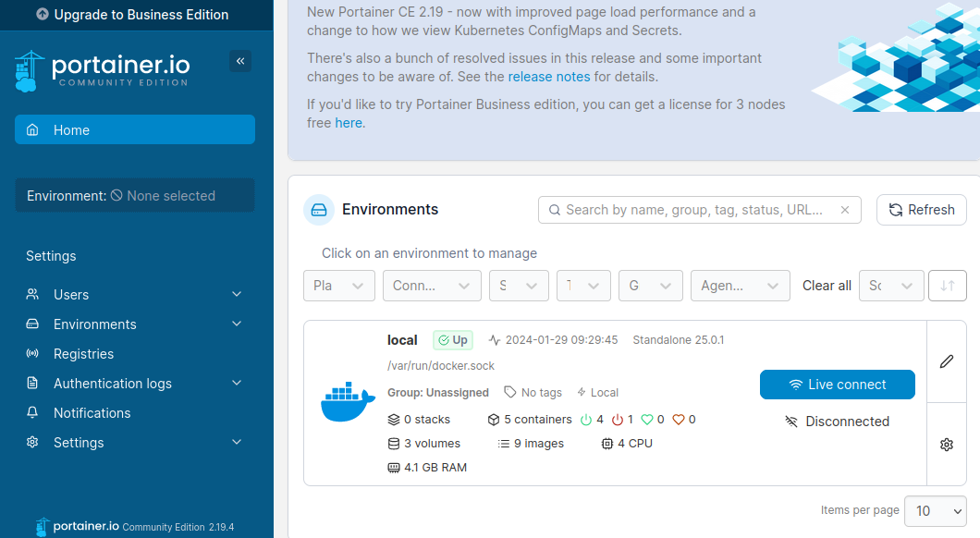
Task: Click the volumes database icon
Action: [394, 444]
